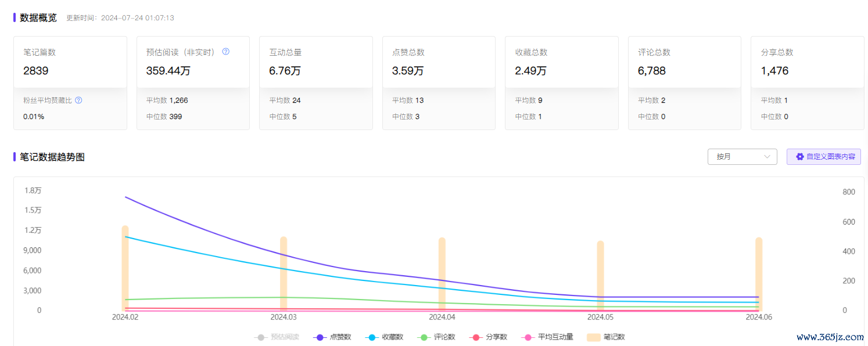Click gear icon in 自定义图表内容 button
Viewport: 868px width, 346px height.
[799, 157]
